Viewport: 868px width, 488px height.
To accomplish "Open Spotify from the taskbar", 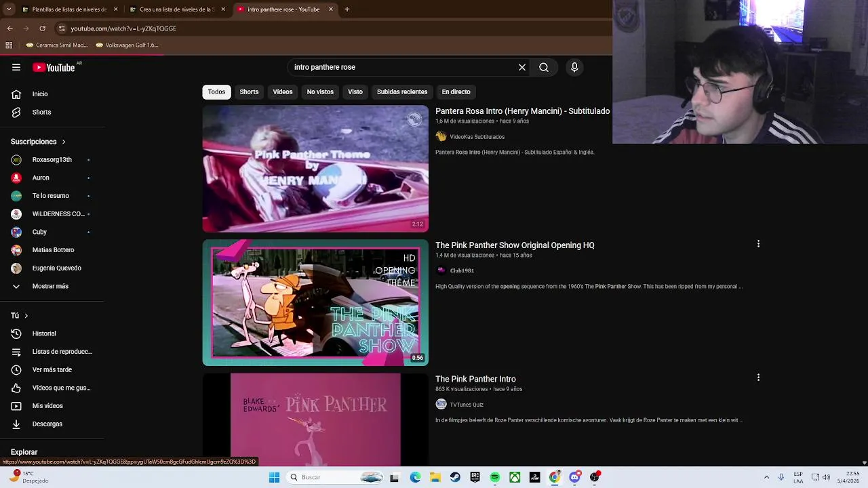I will (x=495, y=477).
